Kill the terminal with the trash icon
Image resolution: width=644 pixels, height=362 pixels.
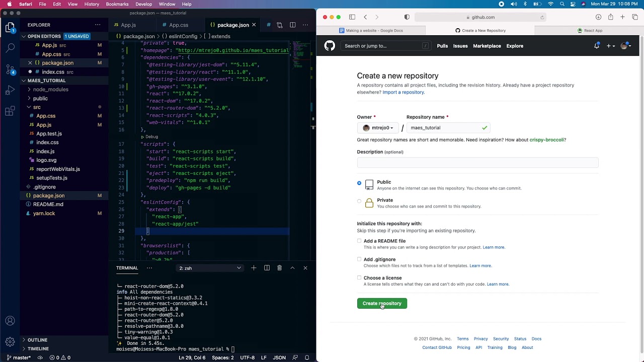(x=280, y=268)
